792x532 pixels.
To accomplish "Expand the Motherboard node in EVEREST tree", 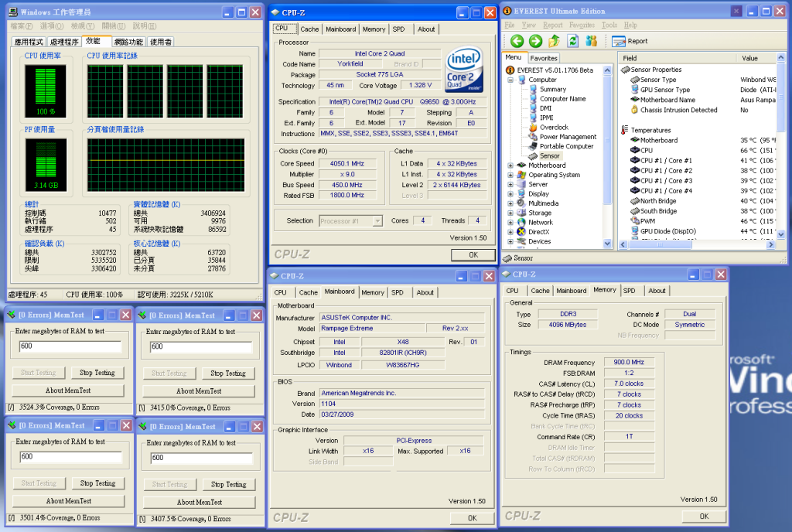I will point(510,165).
